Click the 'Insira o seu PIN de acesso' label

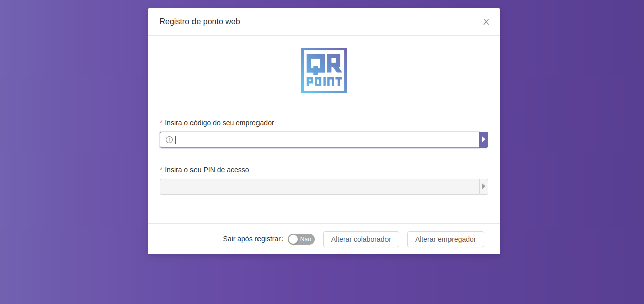(x=207, y=170)
